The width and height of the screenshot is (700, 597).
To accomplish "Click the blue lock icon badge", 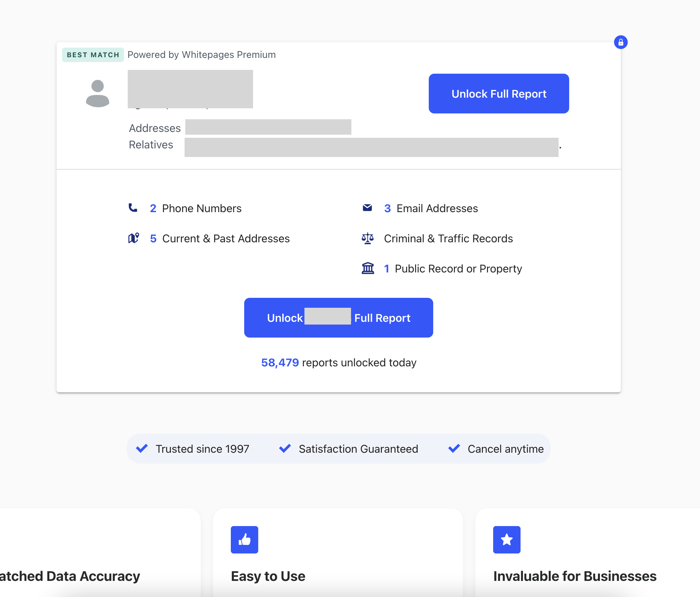I will (621, 42).
